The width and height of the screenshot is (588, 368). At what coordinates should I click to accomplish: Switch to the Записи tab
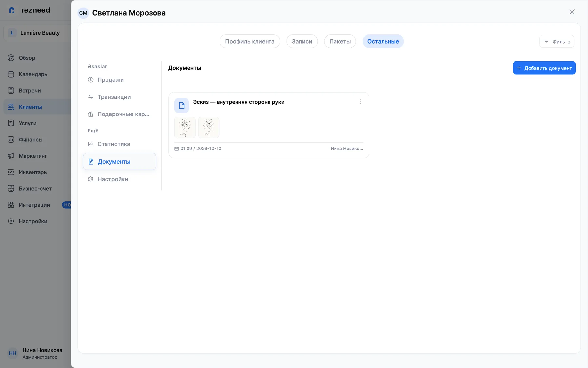click(x=302, y=41)
